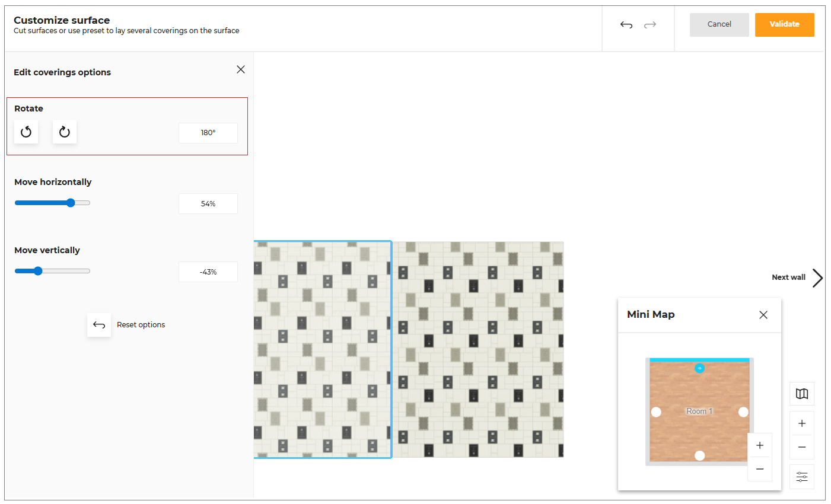Close the Edit coverings options panel
This screenshot has height=504, width=831.
coord(241,69)
